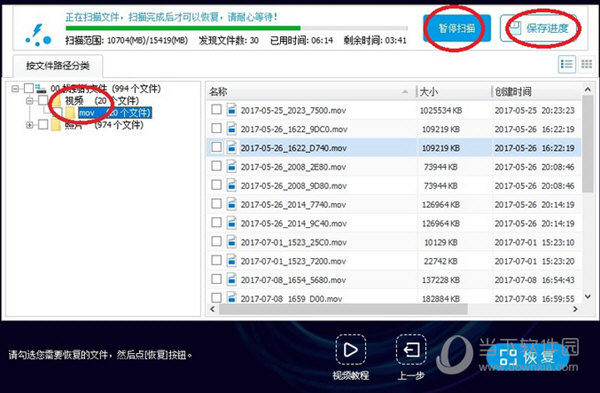Expand the 照片 folder node
Image resolution: width=600 pixels, height=393 pixels.
point(29,125)
